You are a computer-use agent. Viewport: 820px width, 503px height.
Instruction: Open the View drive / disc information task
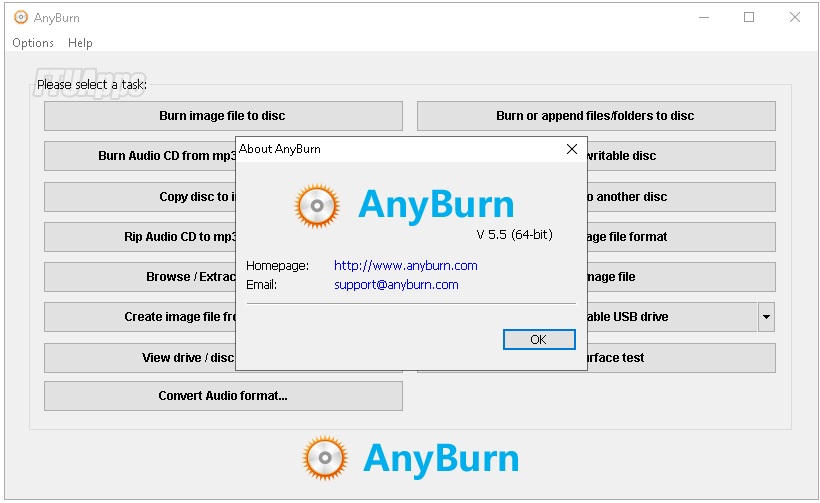[140, 358]
